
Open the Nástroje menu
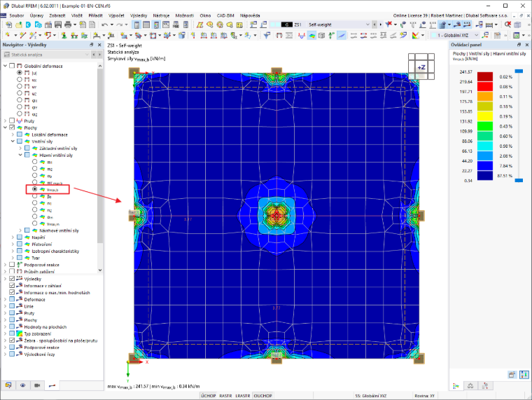click(161, 15)
